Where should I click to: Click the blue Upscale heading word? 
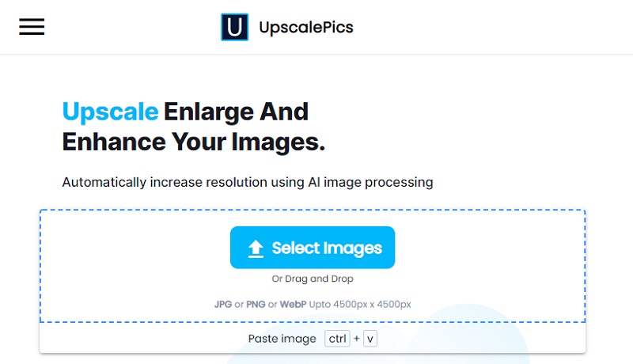pos(110,112)
